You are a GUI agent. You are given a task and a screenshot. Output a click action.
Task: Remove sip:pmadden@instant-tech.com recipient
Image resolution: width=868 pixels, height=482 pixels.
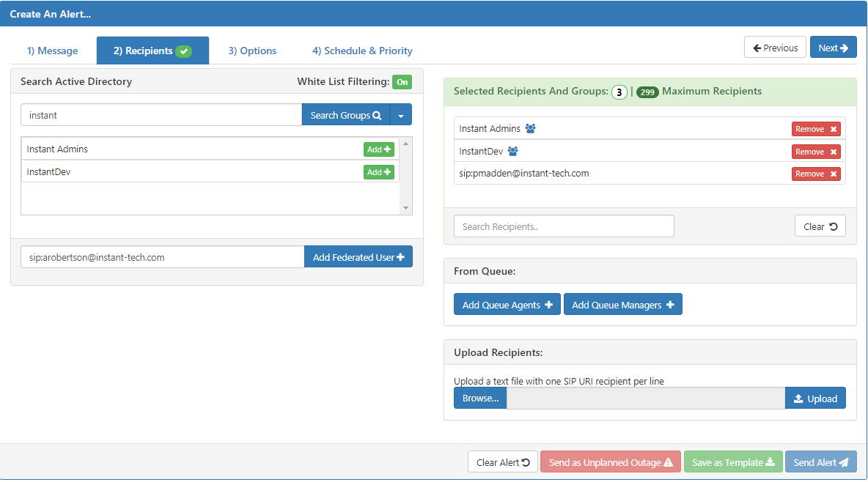pyautogui.click(x=816, y=174)
